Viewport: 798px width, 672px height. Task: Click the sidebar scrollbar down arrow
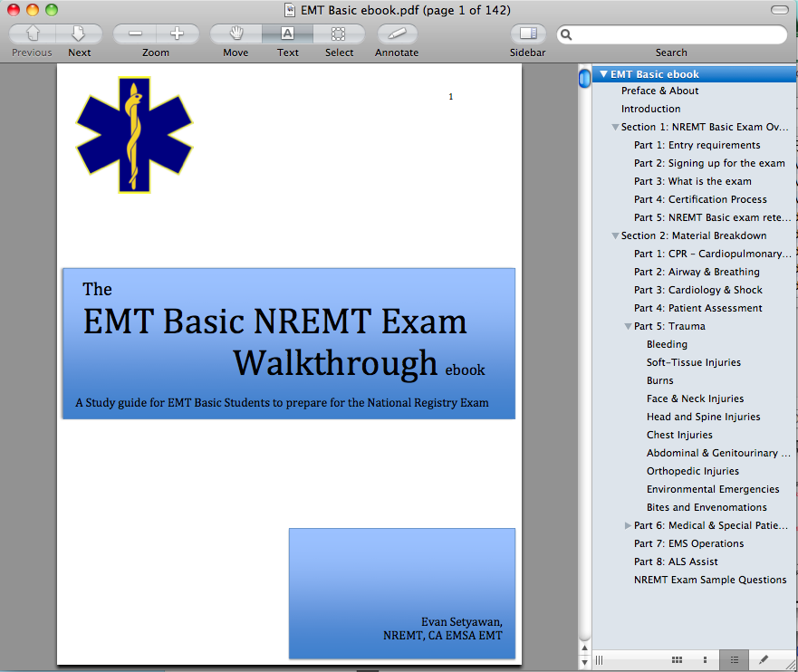(584, 661)
